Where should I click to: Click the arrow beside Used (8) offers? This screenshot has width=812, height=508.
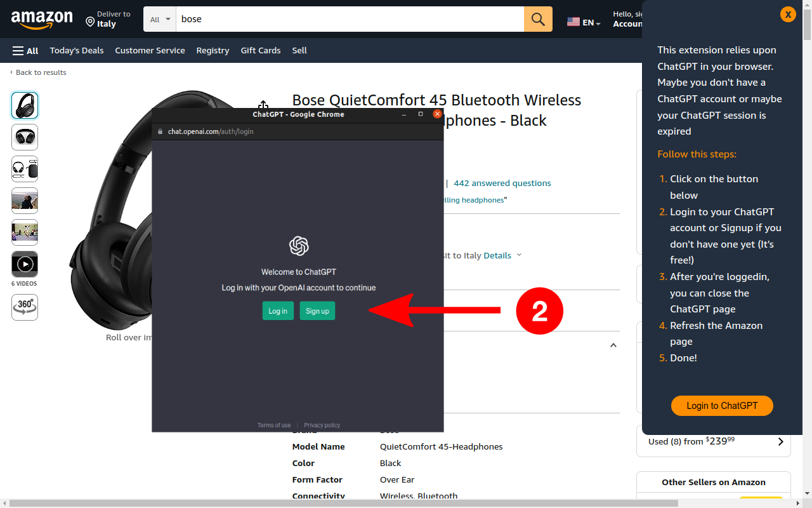780,441
